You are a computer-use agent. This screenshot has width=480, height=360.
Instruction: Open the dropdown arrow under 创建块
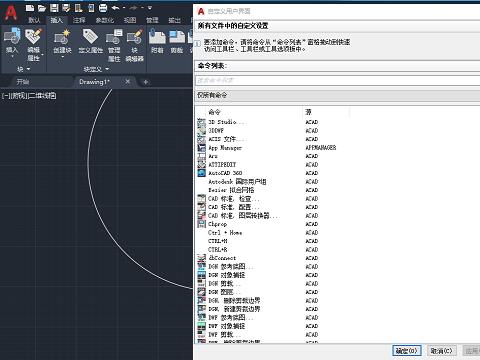pos(62,57)
